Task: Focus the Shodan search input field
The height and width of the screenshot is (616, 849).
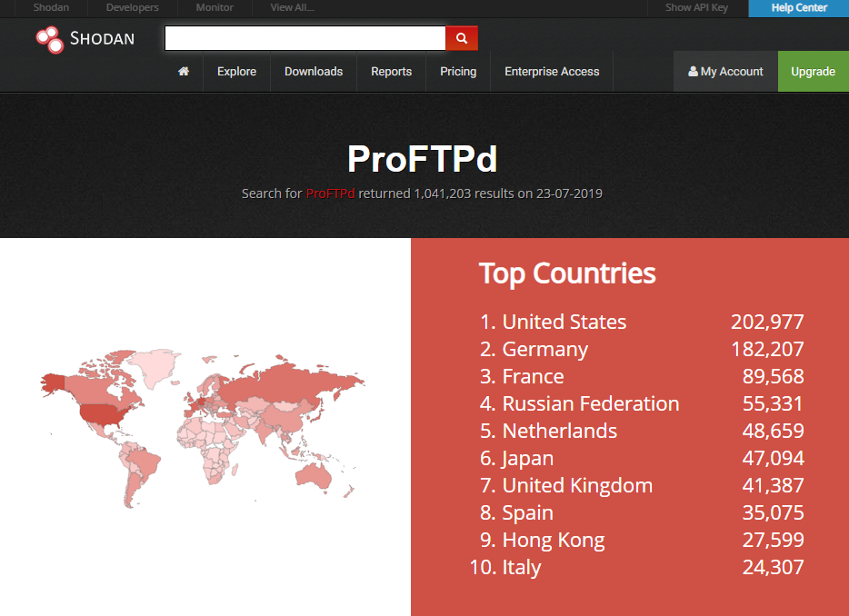Action: point(305,38)
